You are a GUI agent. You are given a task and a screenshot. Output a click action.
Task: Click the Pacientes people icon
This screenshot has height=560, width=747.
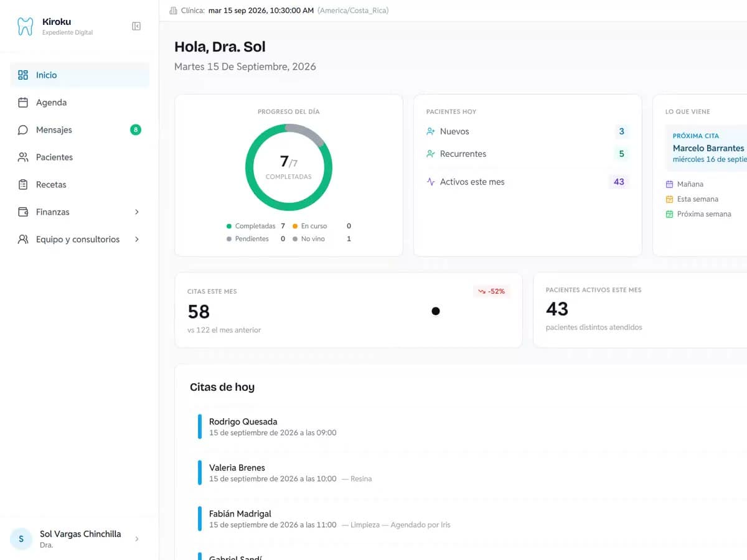click(23, 157)
